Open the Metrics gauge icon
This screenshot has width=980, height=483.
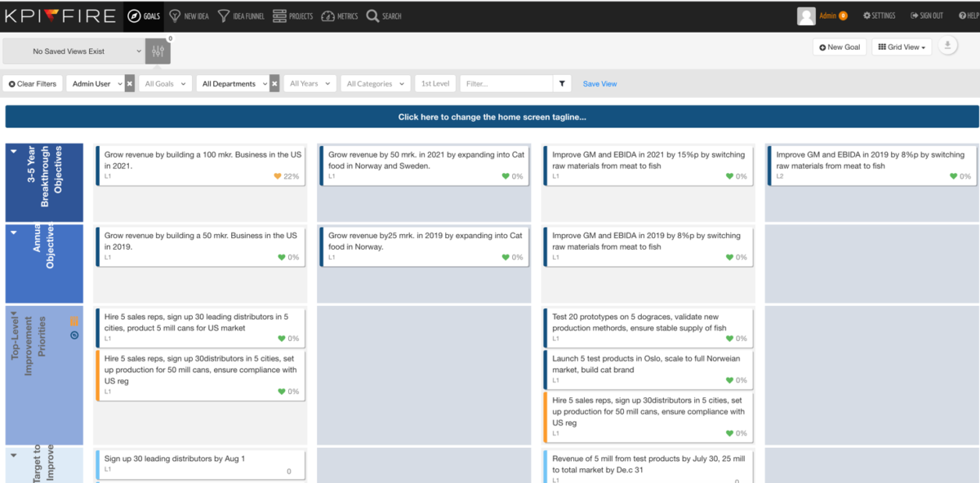point(327,16)
